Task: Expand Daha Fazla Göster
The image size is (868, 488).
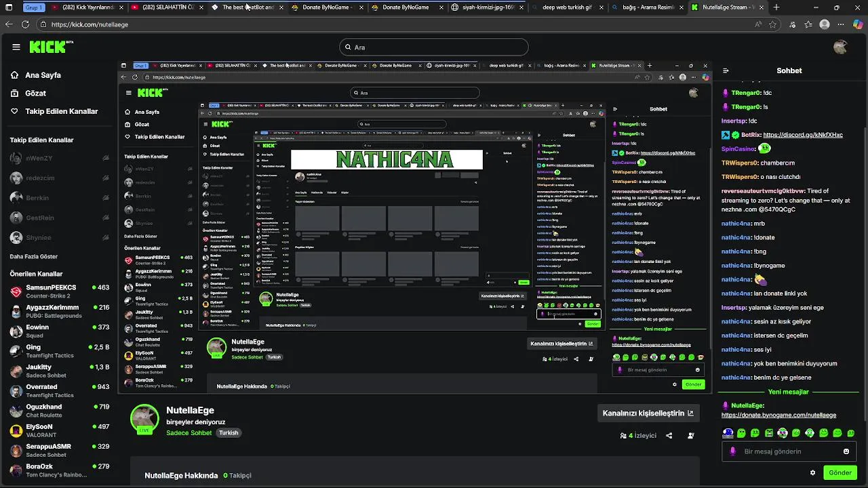Action: pyautogui.click(x=34, y=256)
